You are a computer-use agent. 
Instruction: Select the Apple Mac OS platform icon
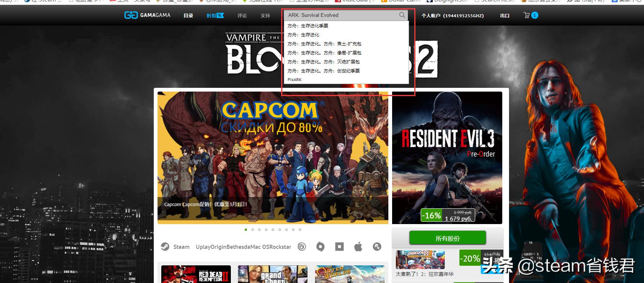(358, 247)
